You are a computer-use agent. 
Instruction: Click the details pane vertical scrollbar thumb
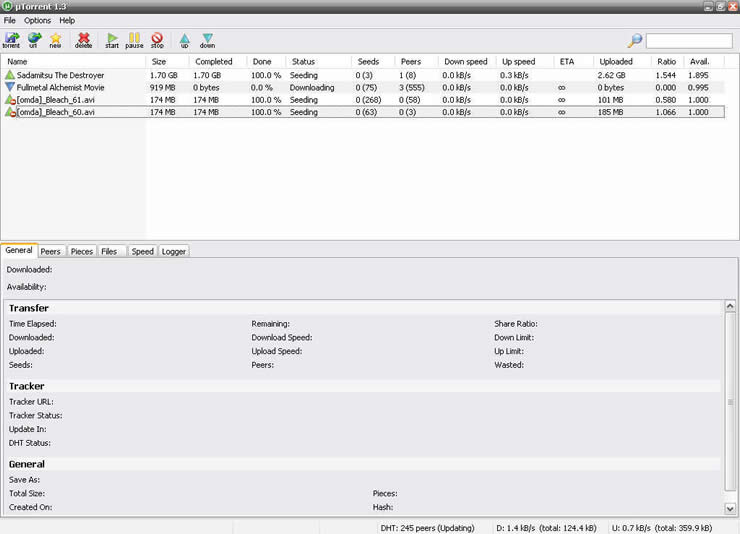coord(730,401)
